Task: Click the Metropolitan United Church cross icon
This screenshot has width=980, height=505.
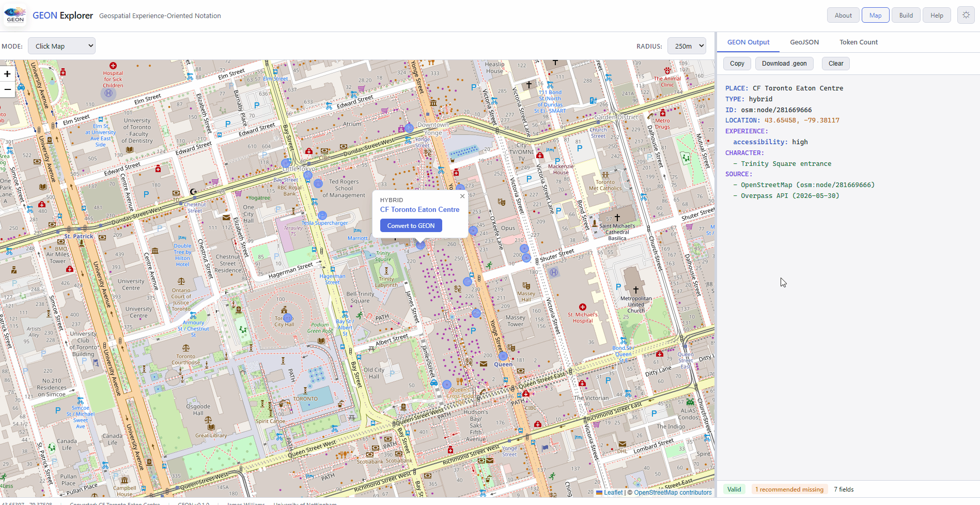Action: pyautogui.click(x=636, y=289)
